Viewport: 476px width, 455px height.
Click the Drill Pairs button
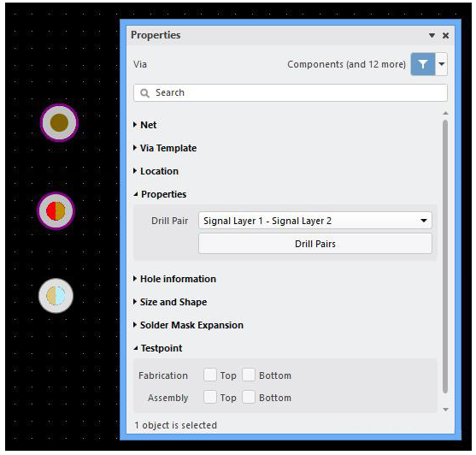coord(315,244)
